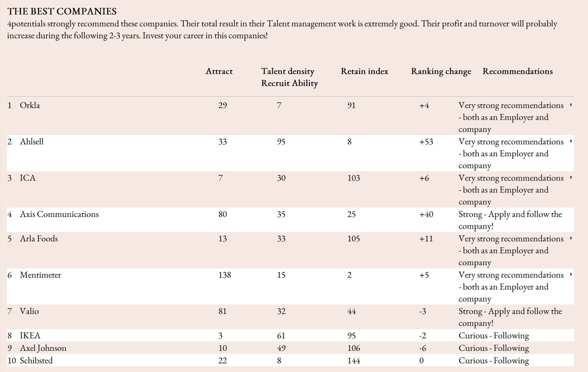The width and height of the screenshot is (588, 372).
Task: Click Ahlsell's +53 ranking change value
Action: [x=426, y=142]
